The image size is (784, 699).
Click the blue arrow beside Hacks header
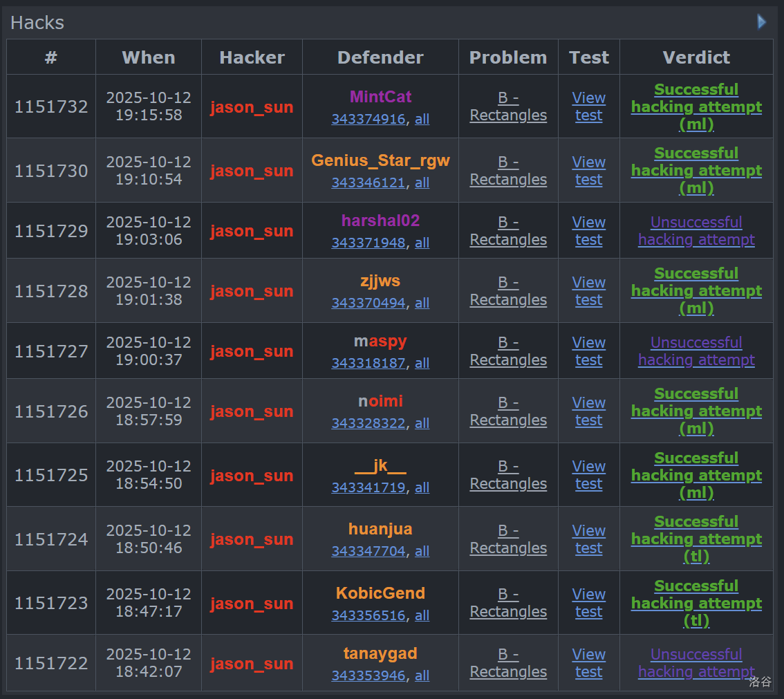(761, 22)
